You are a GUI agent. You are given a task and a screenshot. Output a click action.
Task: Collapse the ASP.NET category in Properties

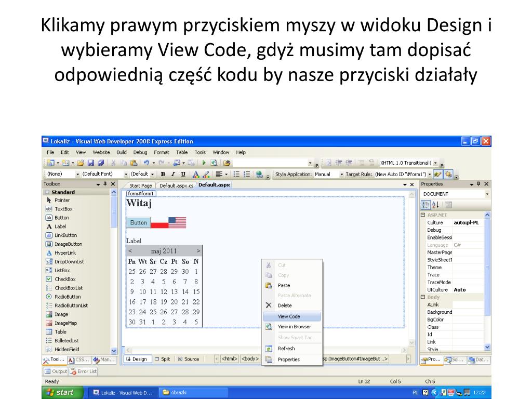[x=423, y=215]
